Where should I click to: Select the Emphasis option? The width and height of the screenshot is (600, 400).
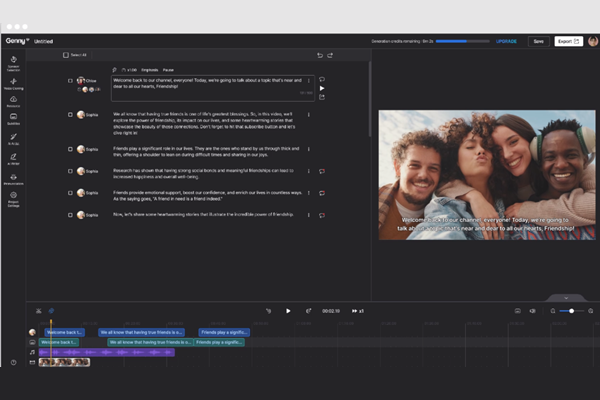[150, 69]
